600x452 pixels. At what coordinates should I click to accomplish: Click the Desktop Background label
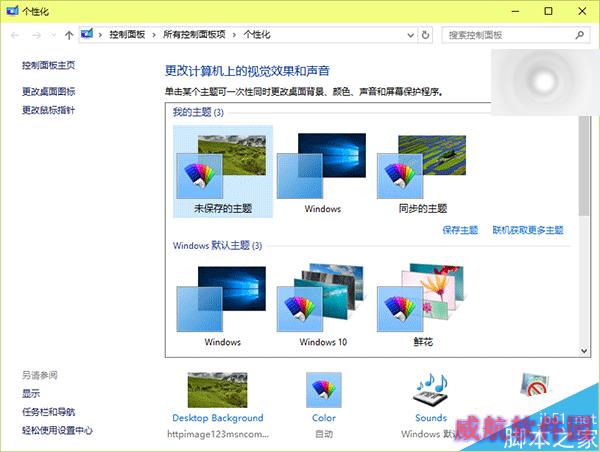(218, 418)
